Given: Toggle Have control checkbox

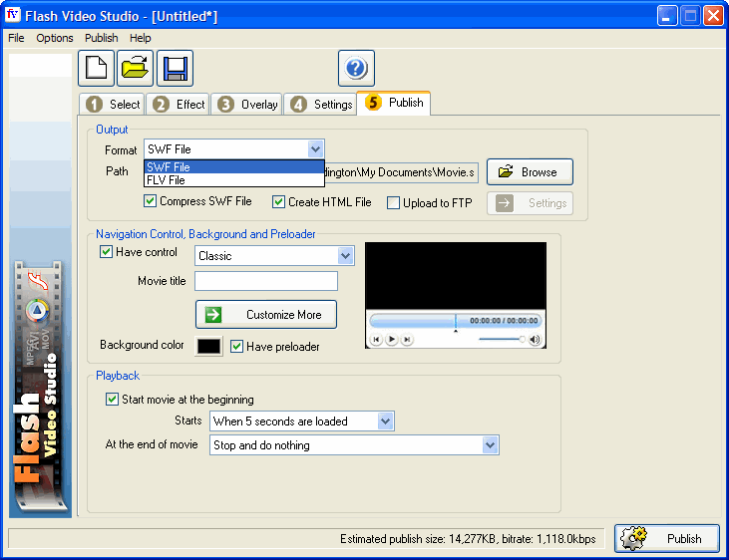Looking at the screenshot, I should 106,252.
